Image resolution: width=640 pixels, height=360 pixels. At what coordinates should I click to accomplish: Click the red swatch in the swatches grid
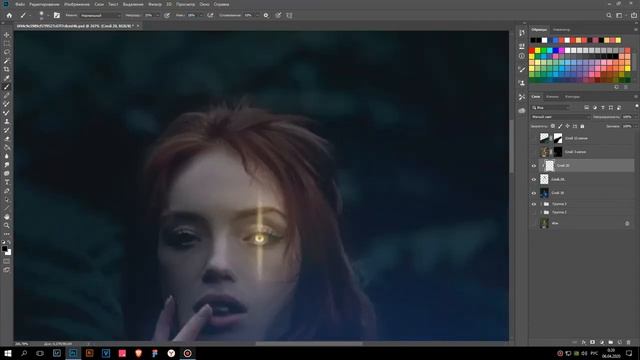(531, 51)
